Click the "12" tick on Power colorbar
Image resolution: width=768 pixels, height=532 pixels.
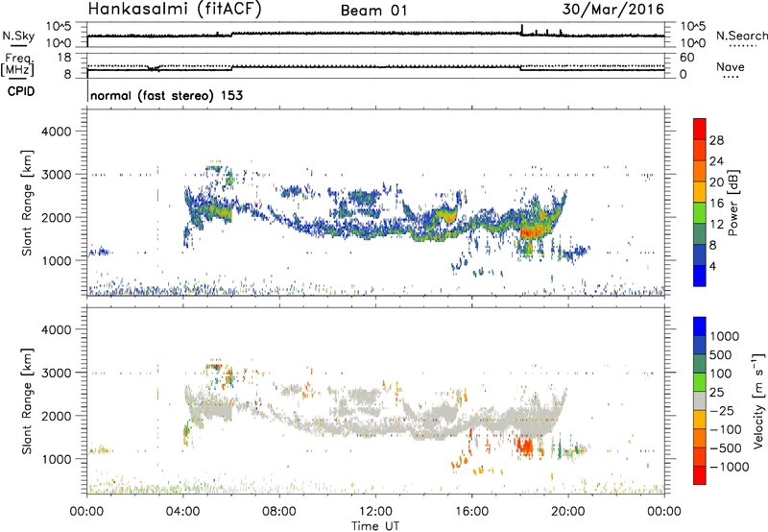coord(716,224)
